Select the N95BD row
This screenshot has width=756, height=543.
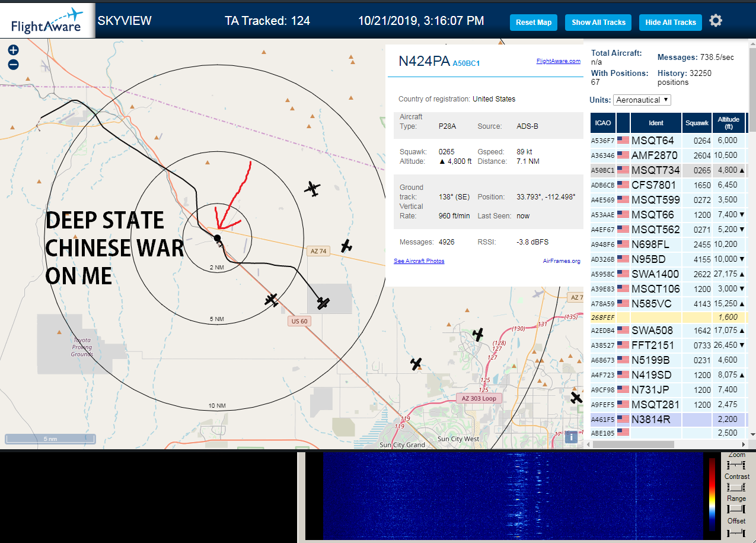point(668,259)
